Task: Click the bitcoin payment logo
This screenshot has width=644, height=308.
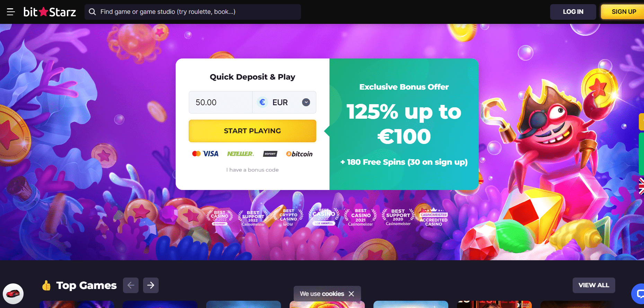Action: (x=299, y=154)
